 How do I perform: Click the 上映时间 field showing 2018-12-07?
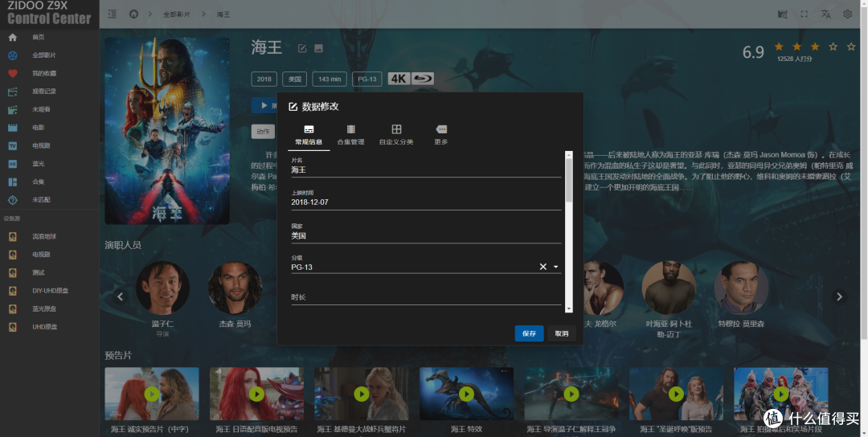coord(426,202)
